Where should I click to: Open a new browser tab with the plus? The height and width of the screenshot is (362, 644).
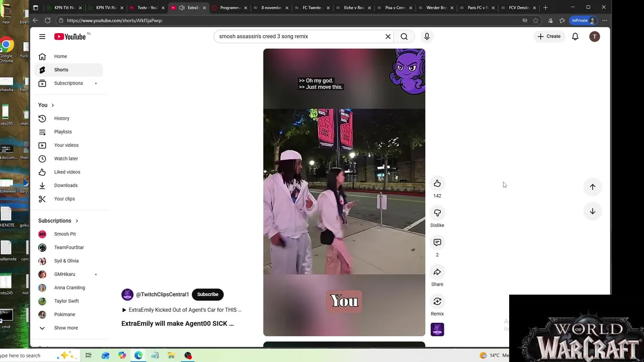[x=545, y=8]
